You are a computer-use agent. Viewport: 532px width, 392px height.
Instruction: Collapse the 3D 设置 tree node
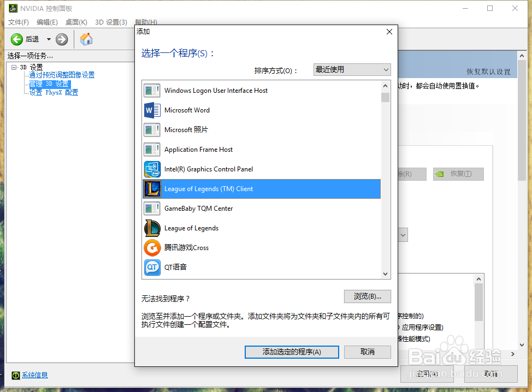[14, 67]
